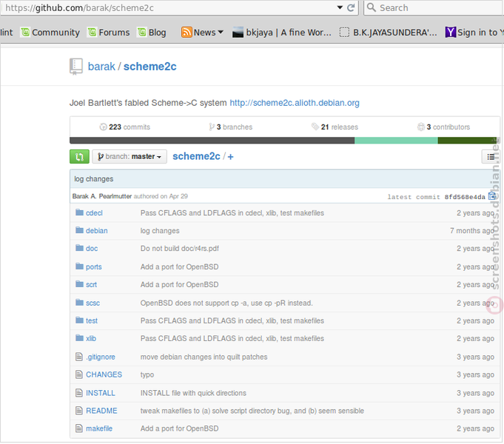Open the Yahoo Sign in bookmark
The image size is (504, 444).
pyautogui.click(x=474, y=33)
